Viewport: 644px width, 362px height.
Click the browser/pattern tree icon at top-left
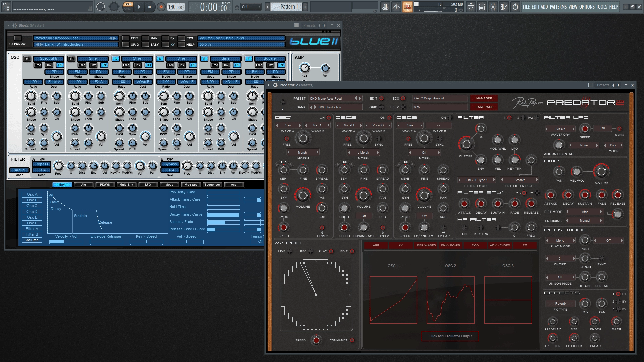coord(7,7)
